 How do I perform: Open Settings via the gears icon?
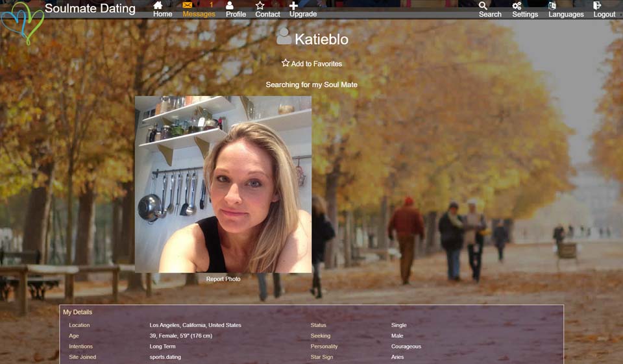[517, 5]
